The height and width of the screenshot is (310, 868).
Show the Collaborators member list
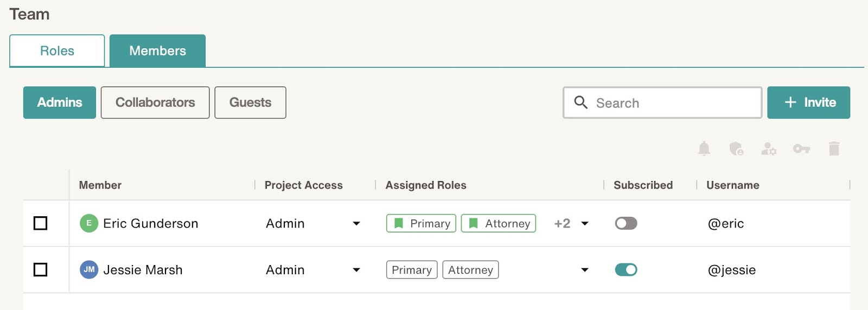155,102
